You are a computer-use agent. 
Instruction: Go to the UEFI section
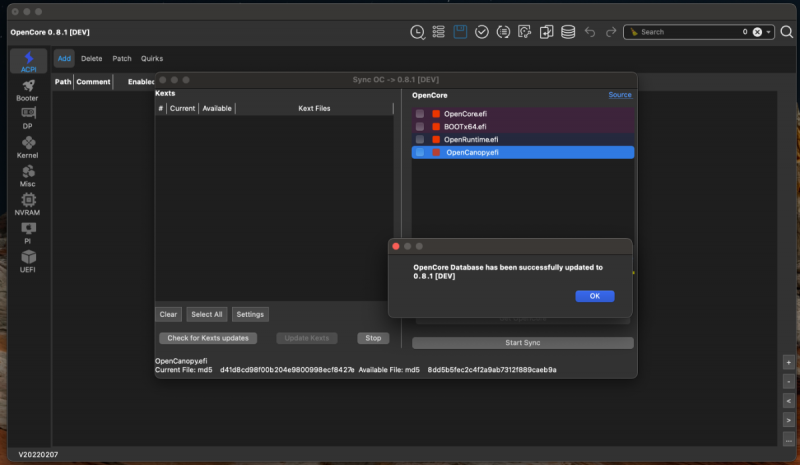coord(28,261)
